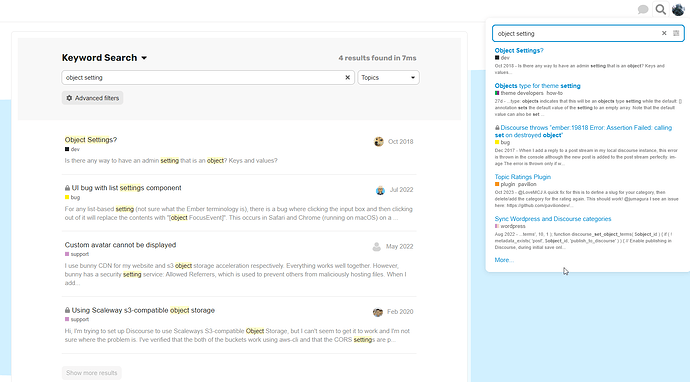Open the Keyword Search type dropdown
The image size is (690, 382).
[x=104, y=58]
